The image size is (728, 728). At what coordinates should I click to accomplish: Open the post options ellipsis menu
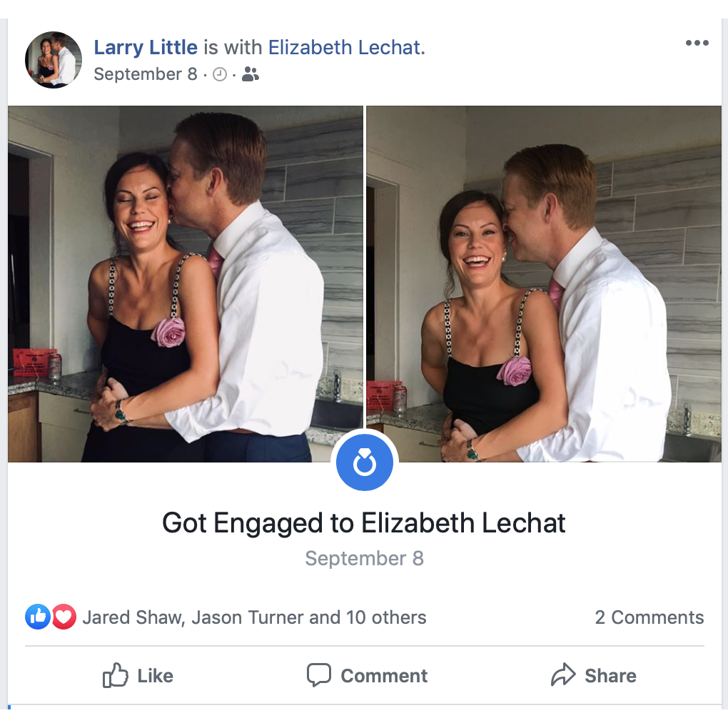click(697, 43)
